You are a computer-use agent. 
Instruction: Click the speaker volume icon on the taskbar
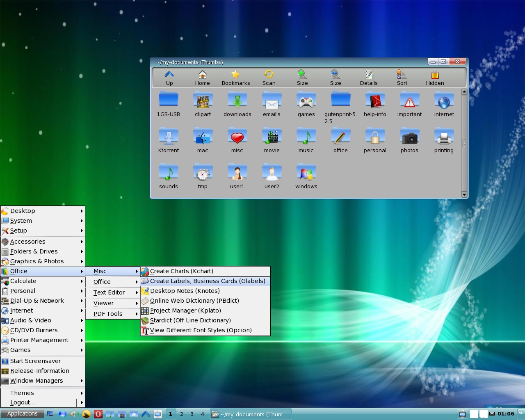[x=74, y=414]
